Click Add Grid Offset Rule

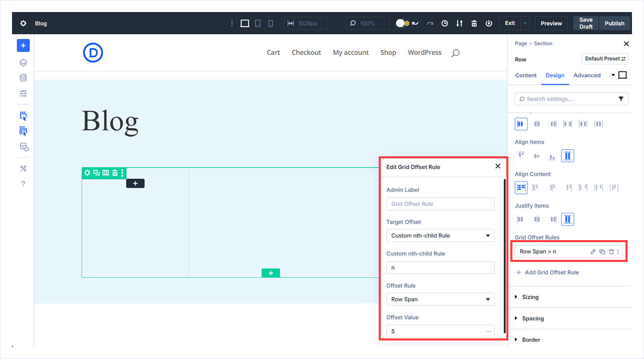[x=547, y=272]
